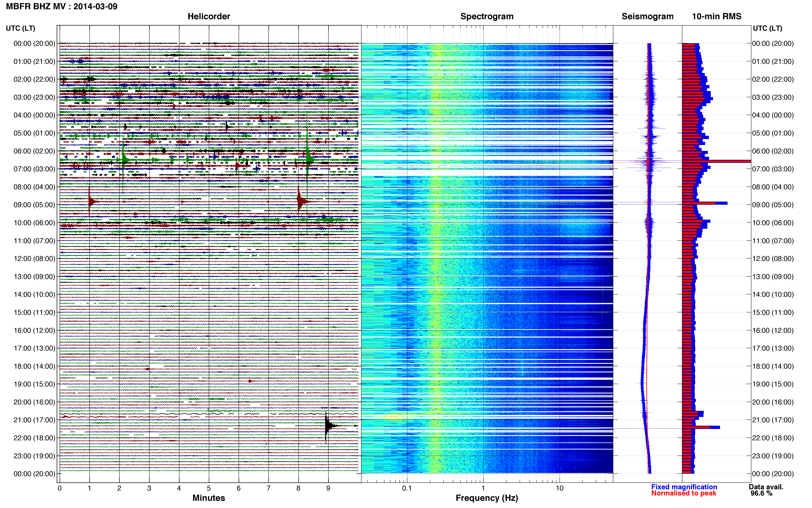812x508 pixels.
Task: Click the right 19:00 (15:00) time label
Action: pyautogui.click(x=773, y=384)
